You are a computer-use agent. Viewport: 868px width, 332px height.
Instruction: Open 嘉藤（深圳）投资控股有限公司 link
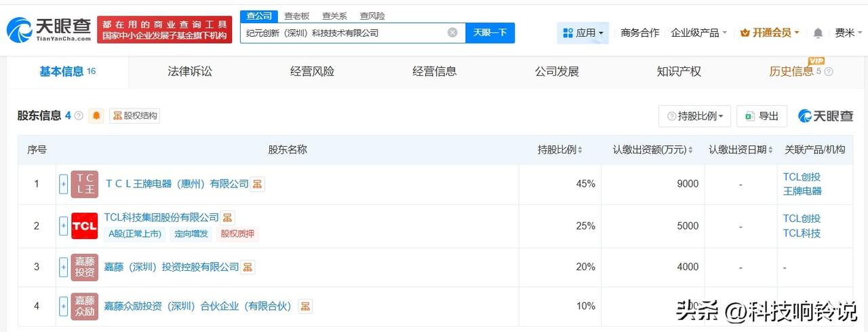tap(172, 267)
